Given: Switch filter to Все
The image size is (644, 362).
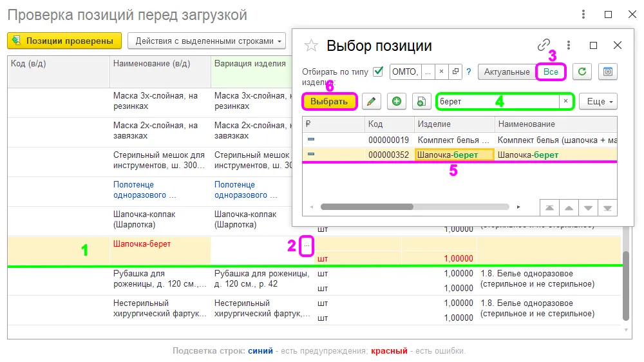Looking at the screenshot, I should [551, 71].
